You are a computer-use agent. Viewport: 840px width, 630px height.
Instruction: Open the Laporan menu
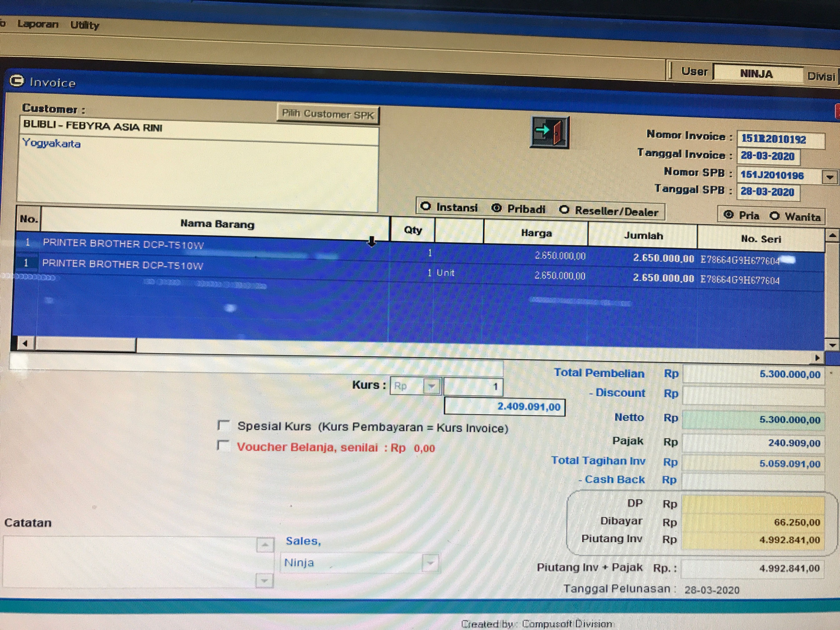(37, 24)
